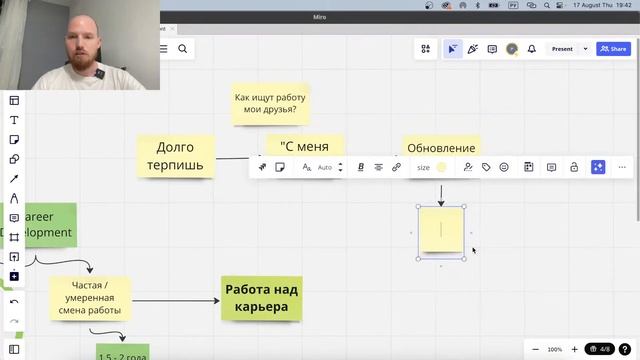Select the Text tool
This screenshot has width=640, height=360.
pyautogui.click(x=14, y=120)
